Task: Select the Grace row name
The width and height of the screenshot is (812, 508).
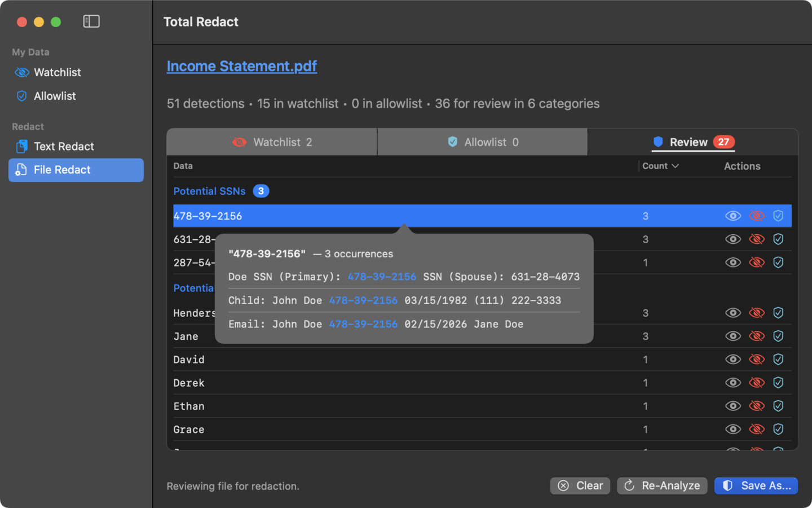Action: tap(189, 430)
